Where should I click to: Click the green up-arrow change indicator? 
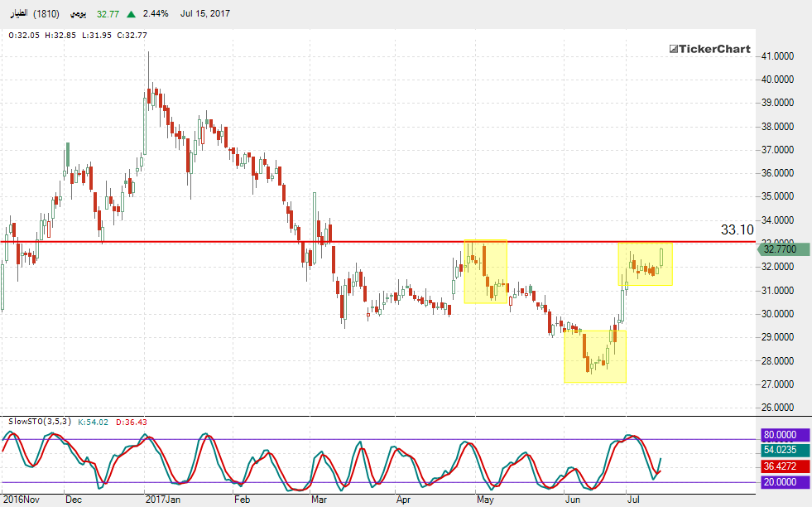tap(132, 14)
